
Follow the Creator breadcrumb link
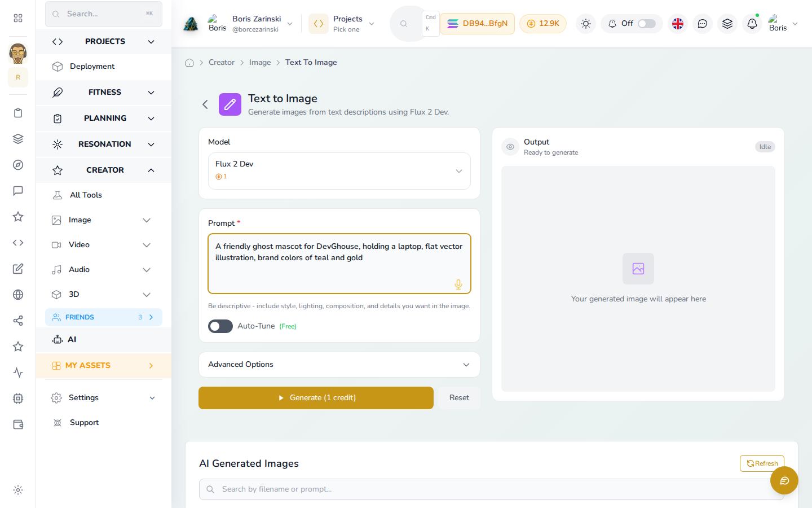[x=222, y=63]
